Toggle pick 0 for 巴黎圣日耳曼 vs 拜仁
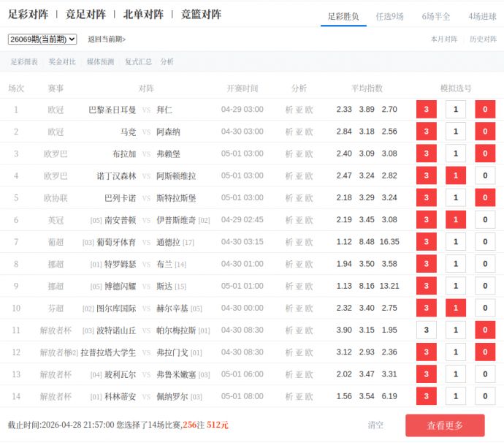Viewport: 504px width, 443px height. 485,110
